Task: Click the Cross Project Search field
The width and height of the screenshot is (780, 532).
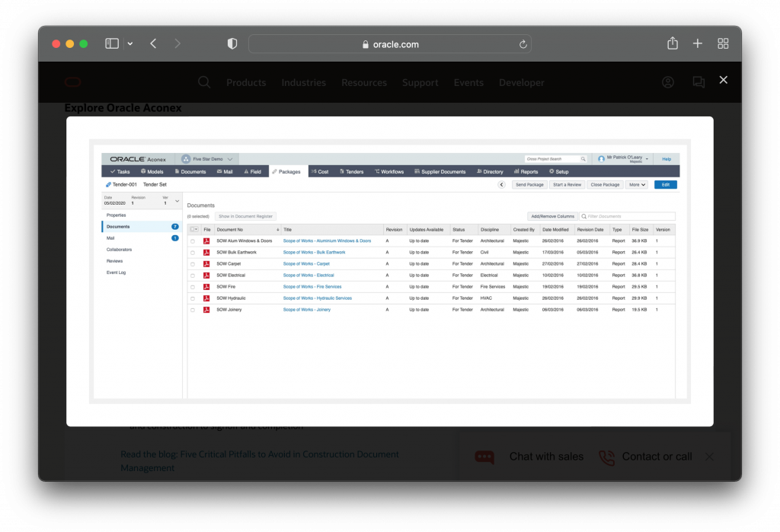Action: [555, 159]
